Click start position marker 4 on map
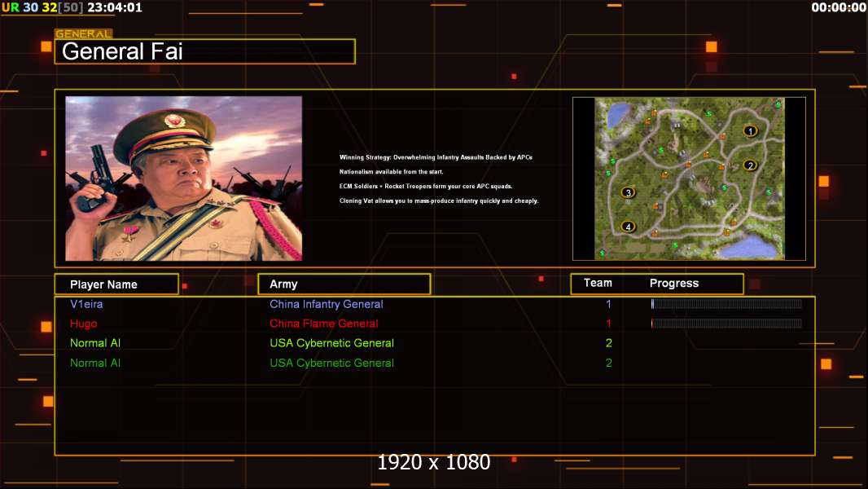 pos(628,227)
